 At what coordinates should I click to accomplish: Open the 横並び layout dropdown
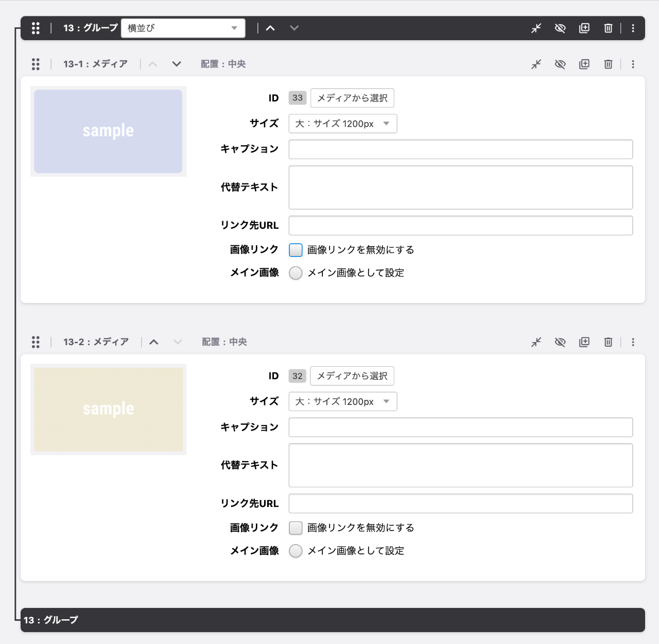(183, 28)
